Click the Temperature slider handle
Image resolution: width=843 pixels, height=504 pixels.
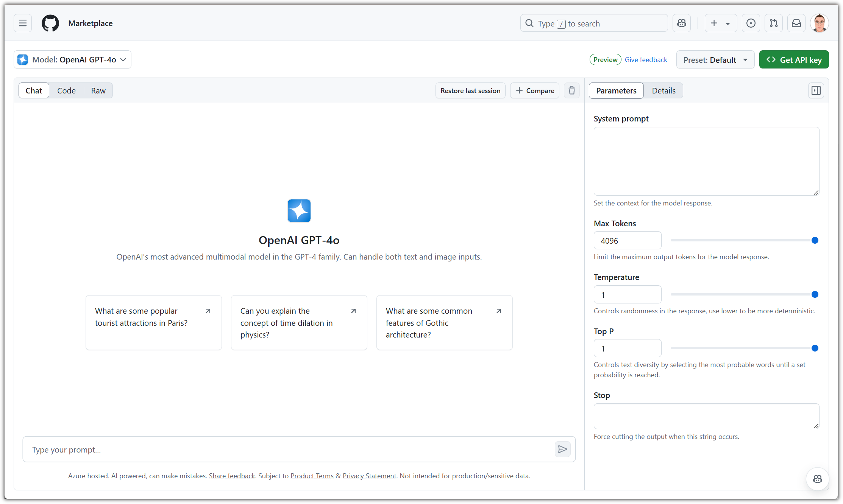click(815, 294)
